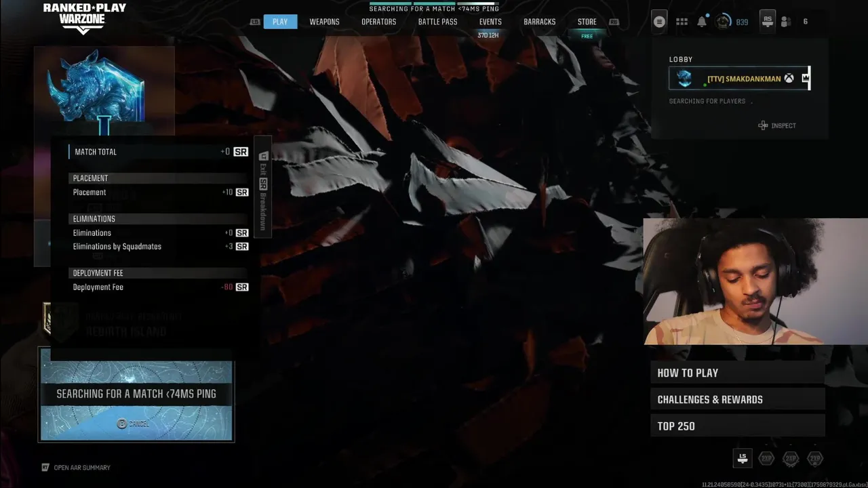Open the notifications bell
868x488 pixels.
[702, 22]
